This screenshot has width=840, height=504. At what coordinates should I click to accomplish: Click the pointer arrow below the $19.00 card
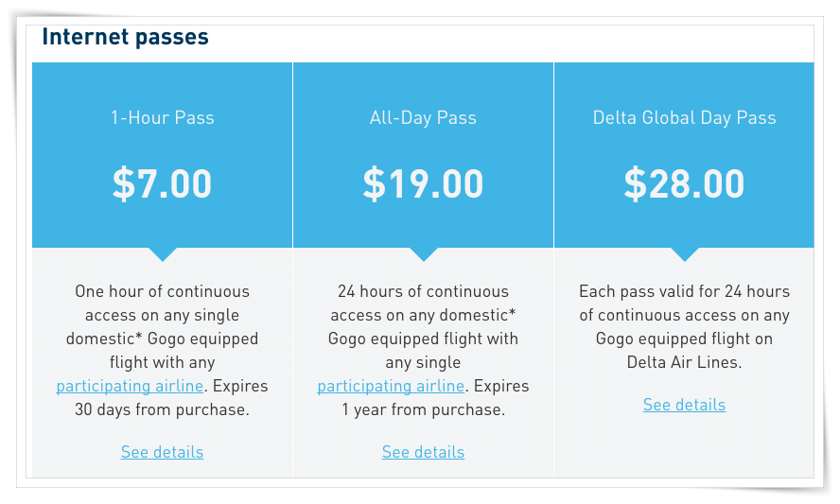coord(423,254)
